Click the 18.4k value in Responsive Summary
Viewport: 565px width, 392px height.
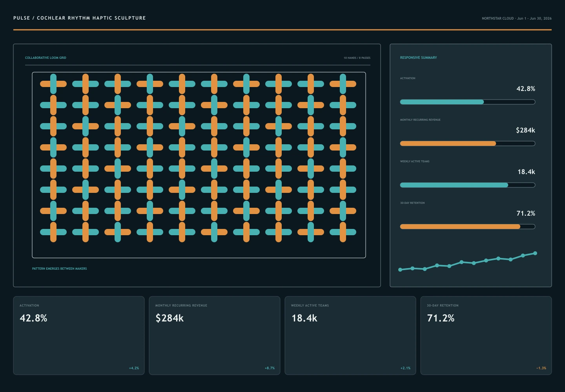526,172
